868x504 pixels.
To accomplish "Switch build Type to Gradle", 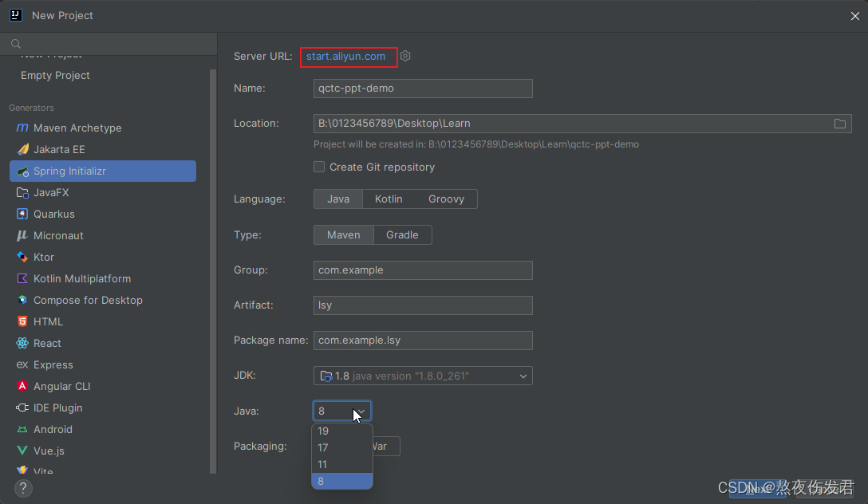I will 402,234.
